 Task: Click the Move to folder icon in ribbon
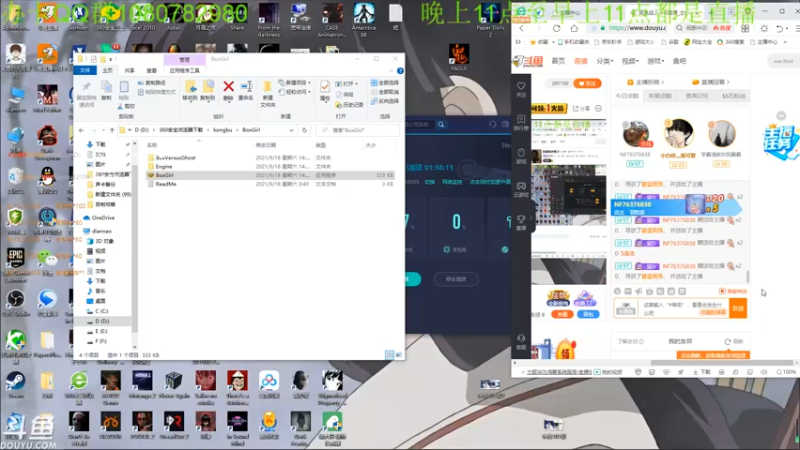[x=190, y=86]
